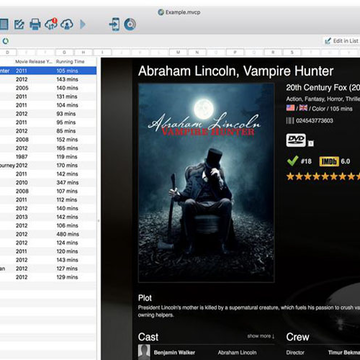Click the 024543773603 barcode number

click(x=314, y=121)
